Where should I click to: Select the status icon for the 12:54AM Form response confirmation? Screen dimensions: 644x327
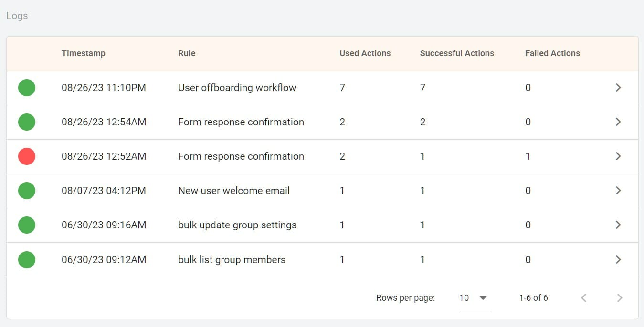[x=27, y=122]
